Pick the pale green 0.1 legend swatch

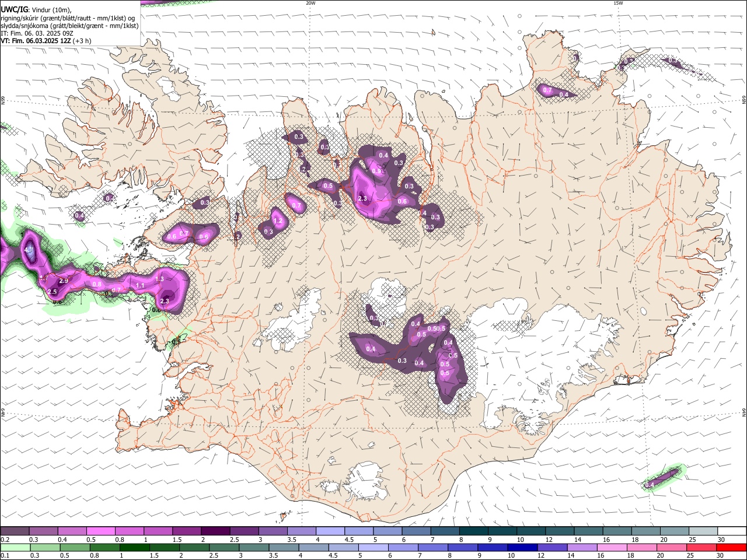[15, 547]
